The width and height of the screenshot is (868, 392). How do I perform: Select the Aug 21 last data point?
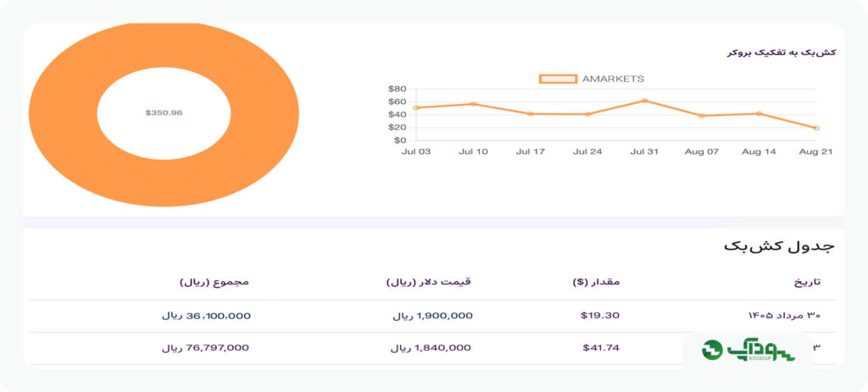tap(816, 129)
